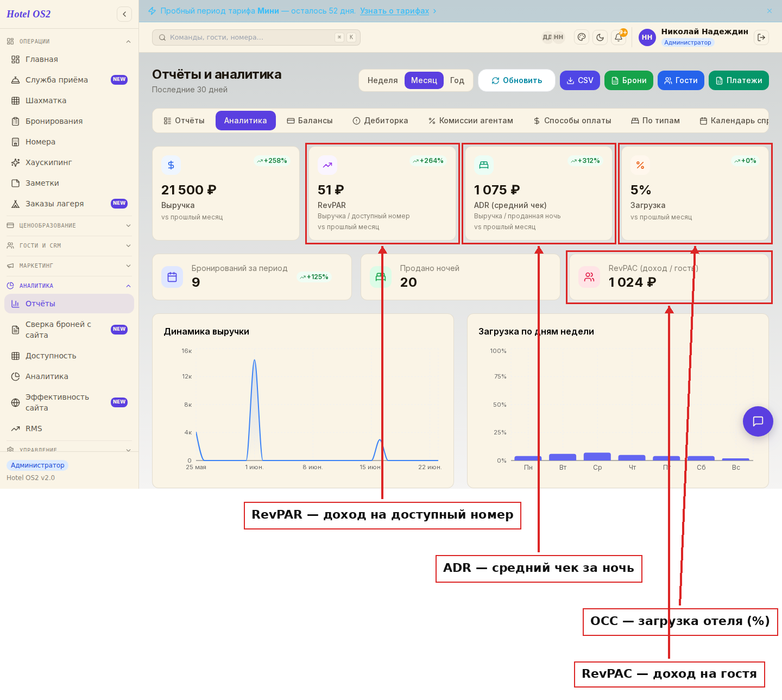Click the logout icon in header

(x=761, y=37)
